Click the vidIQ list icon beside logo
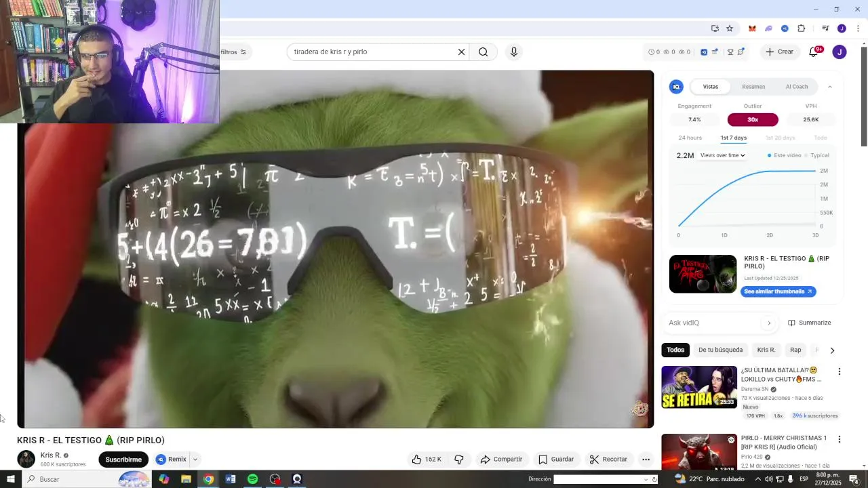868x488 pixels. point(715,52)
